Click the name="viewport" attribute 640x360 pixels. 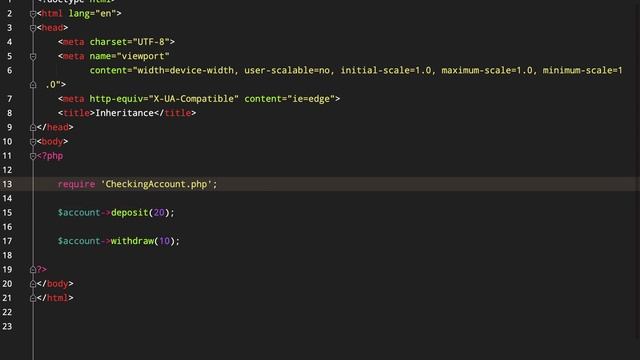[129, 56]
